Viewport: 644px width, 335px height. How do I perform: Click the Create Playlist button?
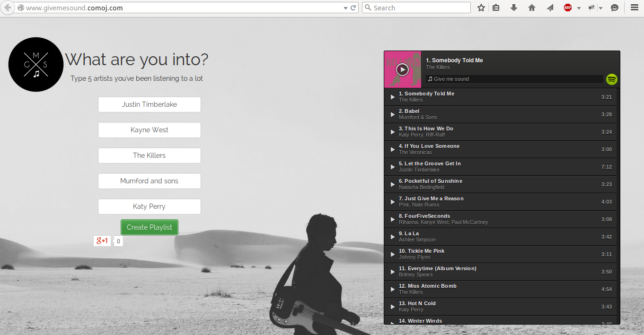coord(150,227)
